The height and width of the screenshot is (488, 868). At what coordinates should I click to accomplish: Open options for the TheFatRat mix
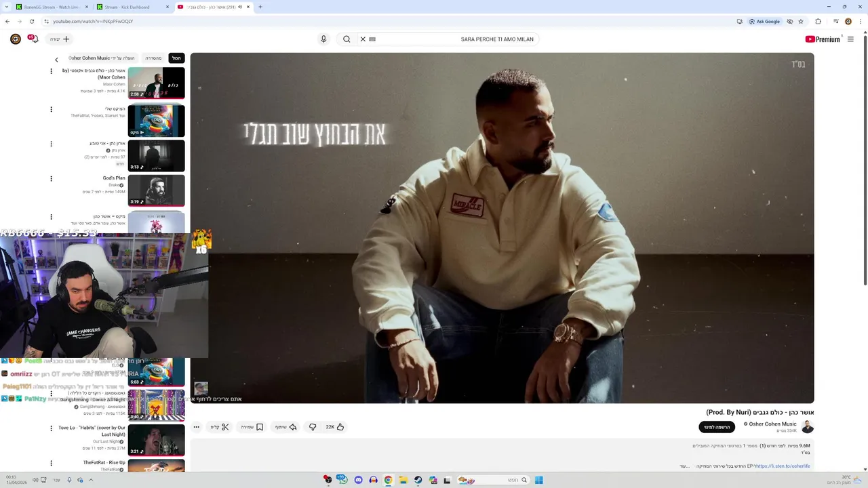click(x=51, y=109)
